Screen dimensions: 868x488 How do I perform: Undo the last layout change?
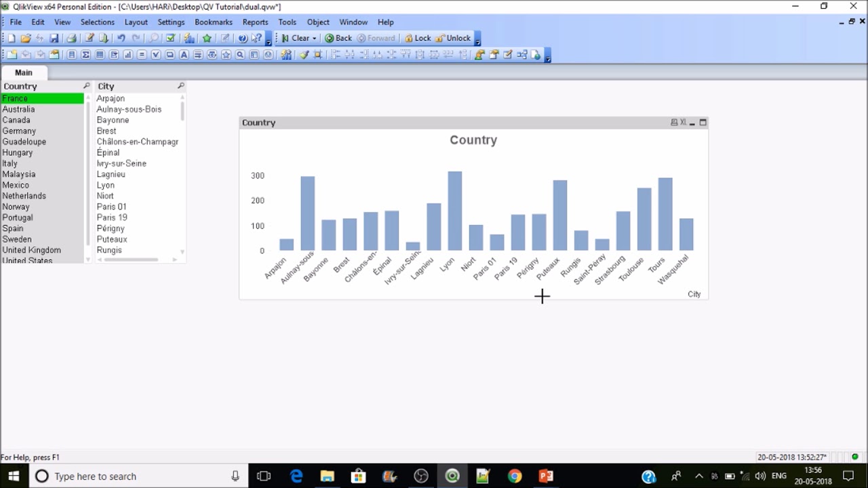(121, 38)
